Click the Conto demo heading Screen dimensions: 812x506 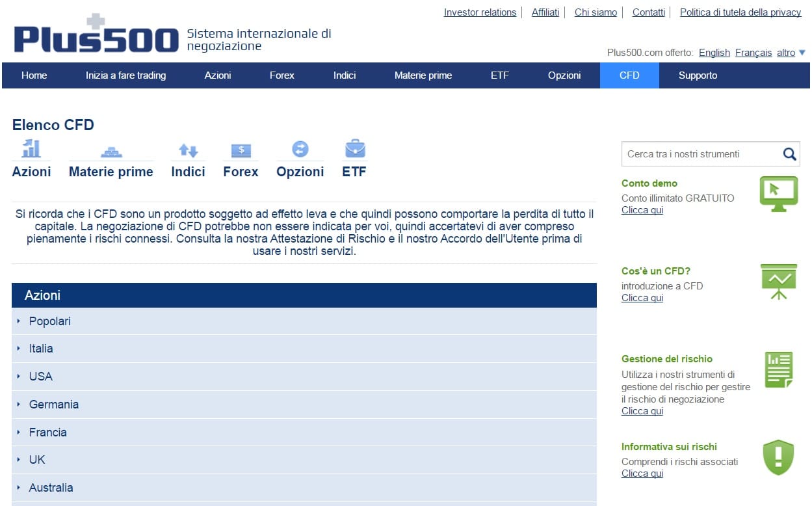649,183
